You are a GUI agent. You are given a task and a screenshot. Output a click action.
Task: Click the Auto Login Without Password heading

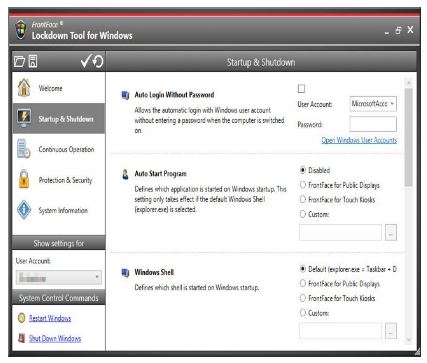174,95
